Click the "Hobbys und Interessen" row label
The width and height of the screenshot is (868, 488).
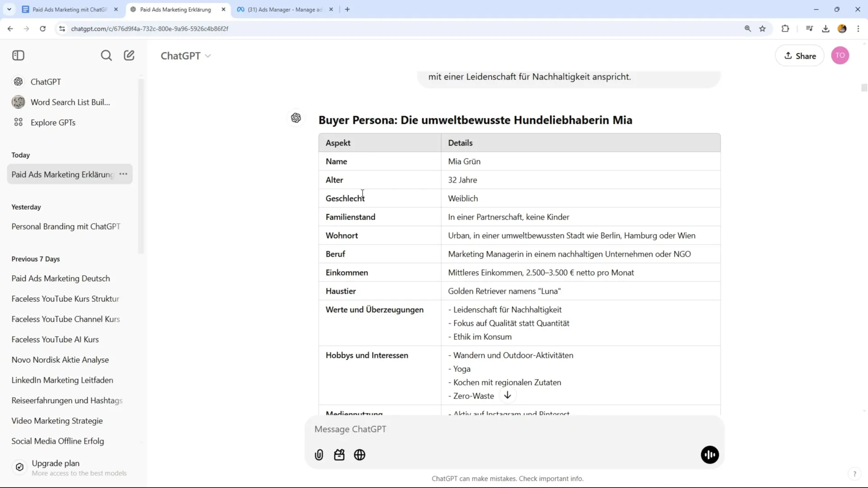tap(367, 355)
